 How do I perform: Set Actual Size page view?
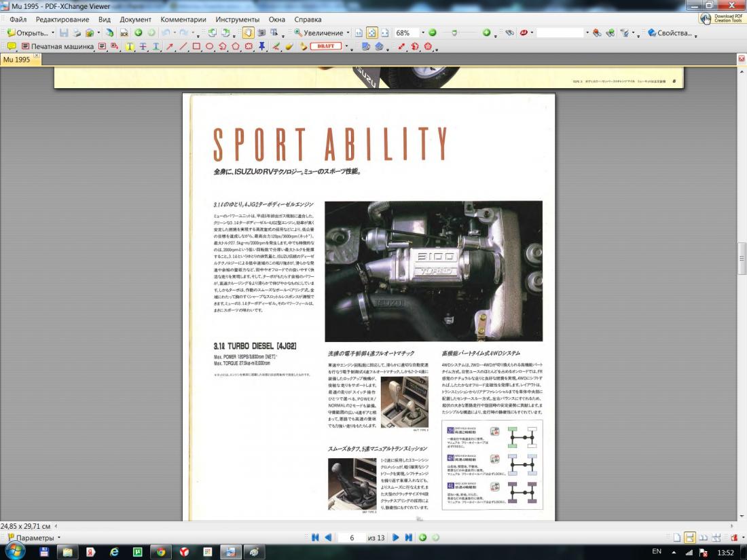pyautogui.click(x=359, y=33)
